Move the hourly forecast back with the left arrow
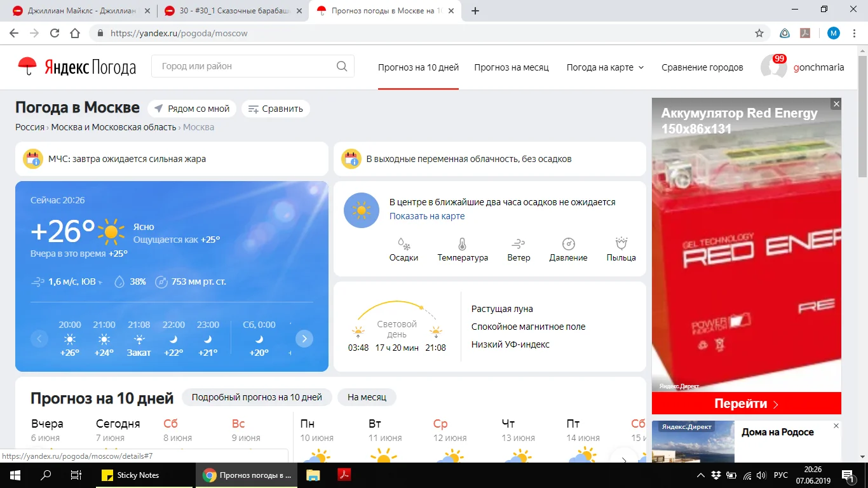Screen dimensions: 868x488 (x=39, y=339)
